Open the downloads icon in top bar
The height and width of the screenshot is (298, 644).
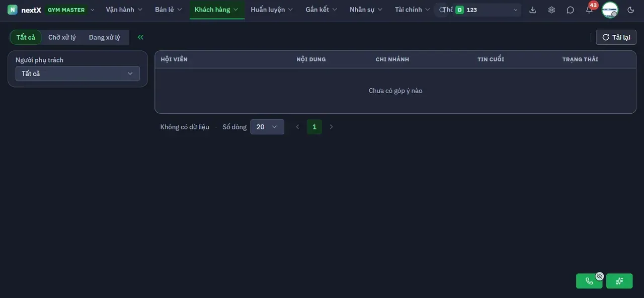click(x=533, y=10)
